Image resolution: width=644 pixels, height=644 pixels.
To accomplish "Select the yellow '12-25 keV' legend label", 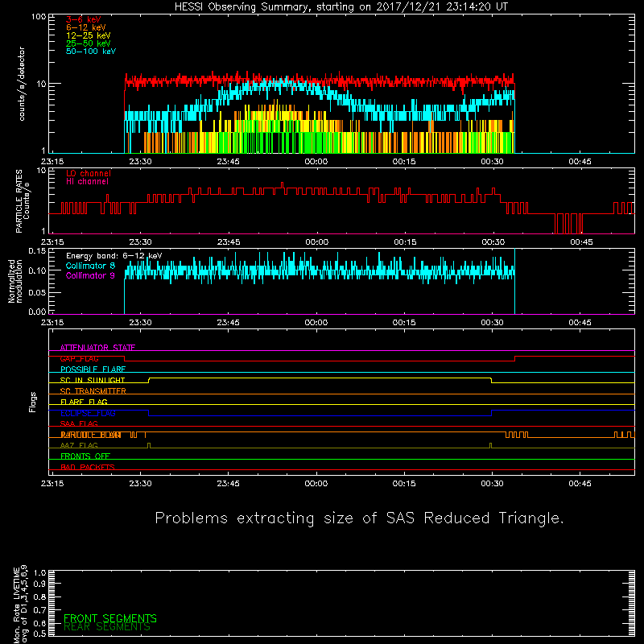I will [x=89, y=35].
